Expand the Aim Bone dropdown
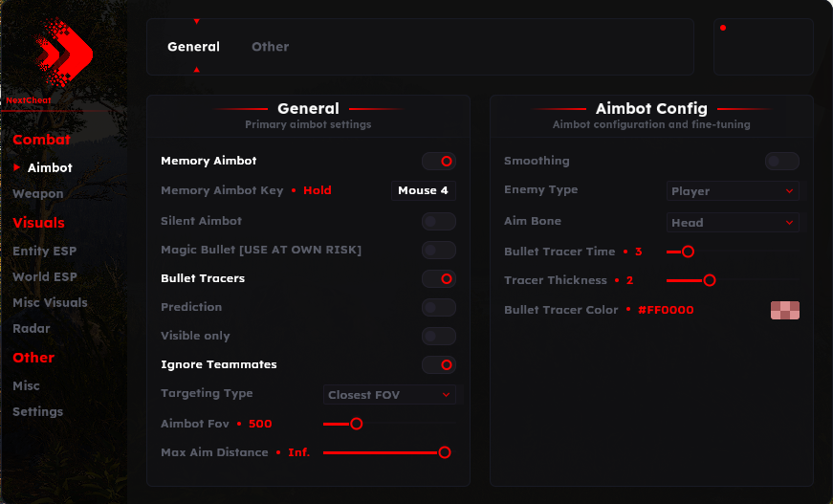This screenshot has height=504, width=833. coord(733,222)
